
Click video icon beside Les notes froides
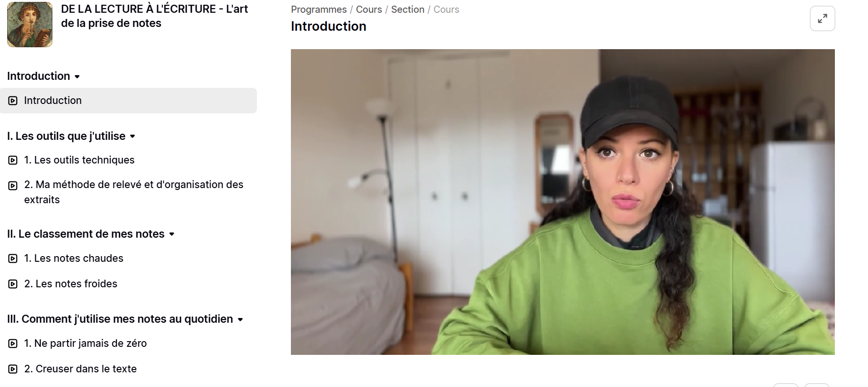[x=13, y=284]
